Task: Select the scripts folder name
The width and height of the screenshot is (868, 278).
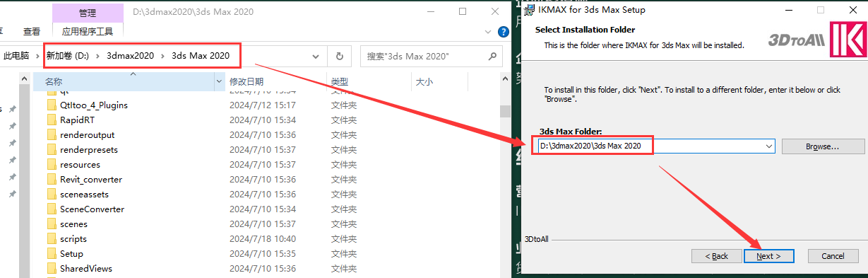Action: tap(73, 238)
